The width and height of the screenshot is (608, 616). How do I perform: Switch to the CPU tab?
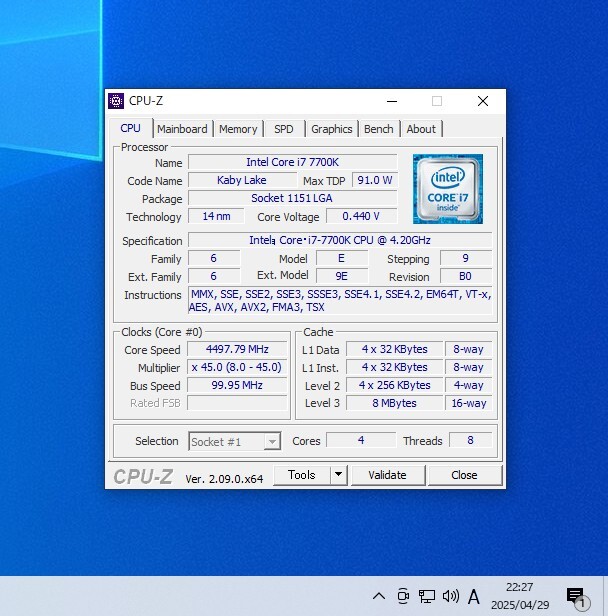130,128
